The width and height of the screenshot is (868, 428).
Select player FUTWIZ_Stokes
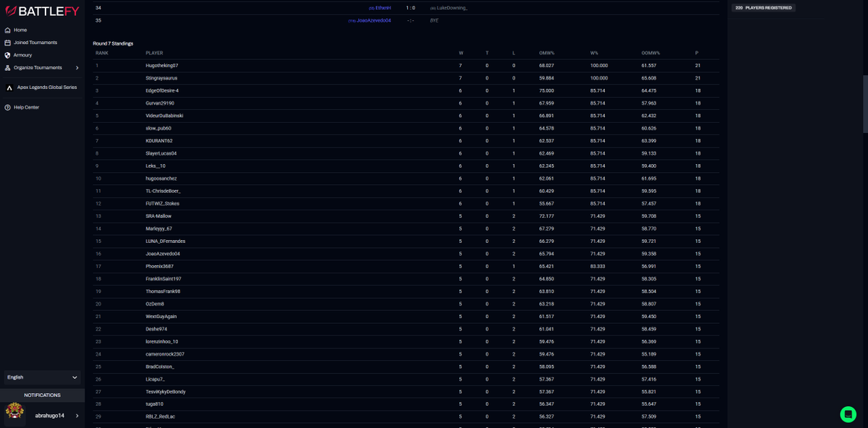(x=163, y=204)
